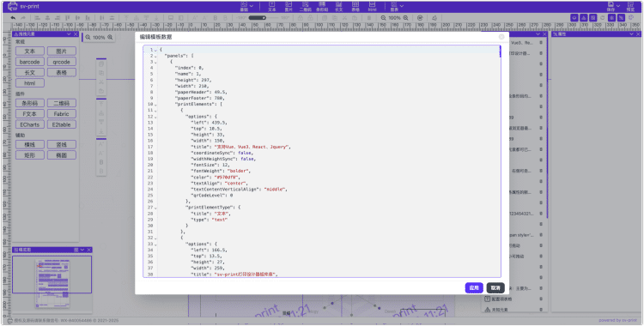The image size is (644, 326).
Task: Select the ECharts plugin button
Action: 29,124
